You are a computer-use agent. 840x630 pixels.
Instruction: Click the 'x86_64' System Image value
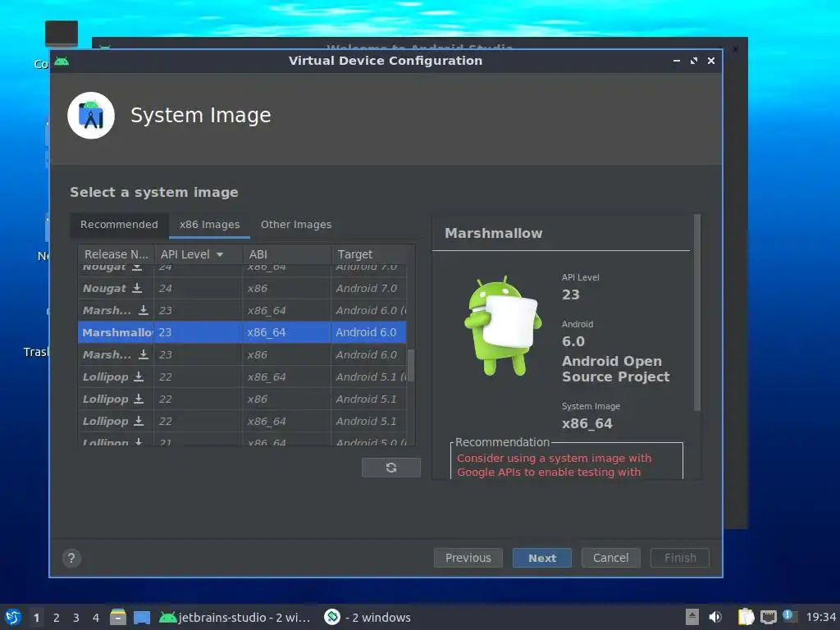[587, 424]
